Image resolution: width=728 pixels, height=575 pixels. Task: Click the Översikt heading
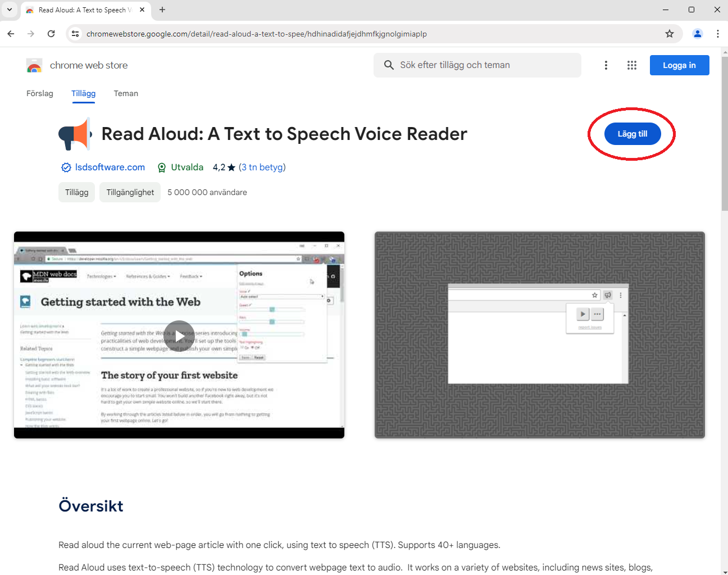click(91, 506)
